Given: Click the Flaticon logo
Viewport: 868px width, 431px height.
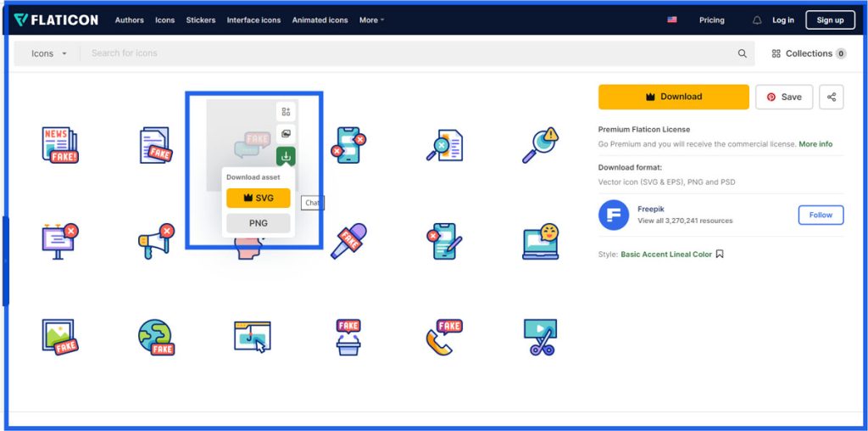Looking at the screenshot, I should [x=56, y=20].
